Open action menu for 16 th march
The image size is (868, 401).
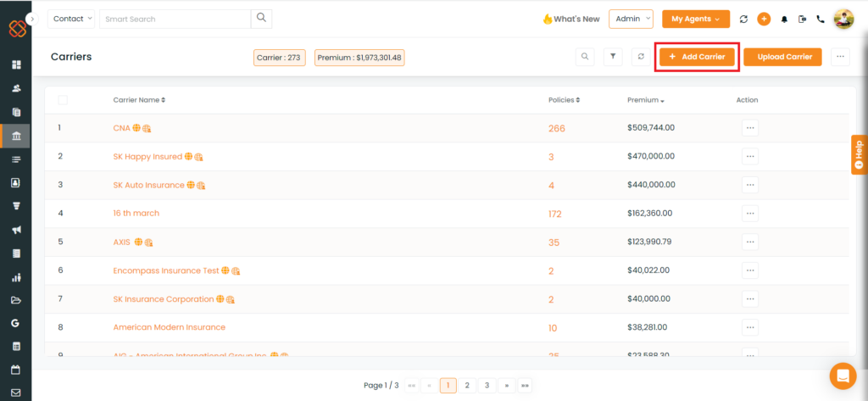coord(750,214)
